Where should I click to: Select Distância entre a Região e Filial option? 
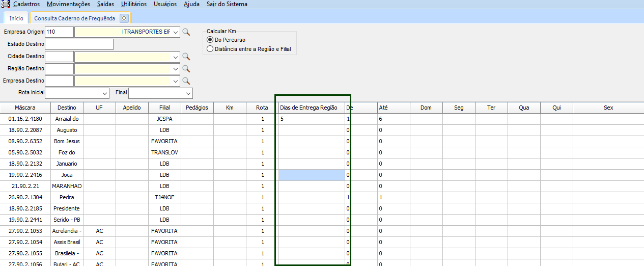210,49
